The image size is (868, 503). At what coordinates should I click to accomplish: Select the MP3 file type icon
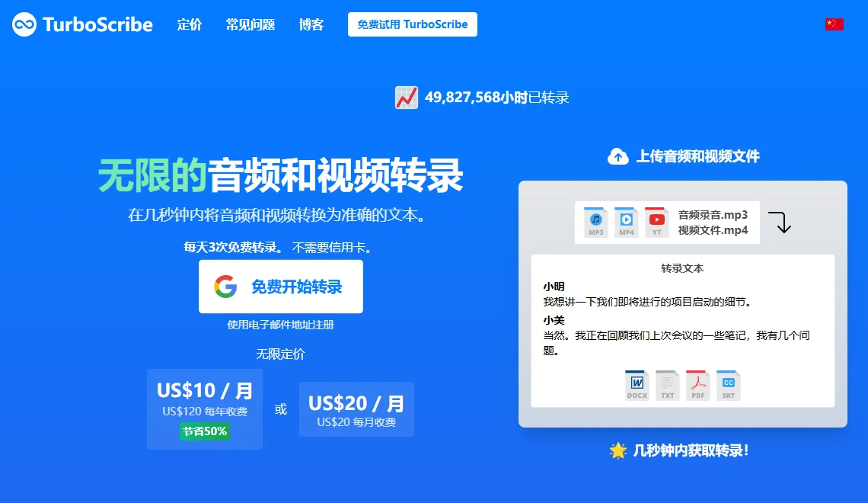(595, 223)
